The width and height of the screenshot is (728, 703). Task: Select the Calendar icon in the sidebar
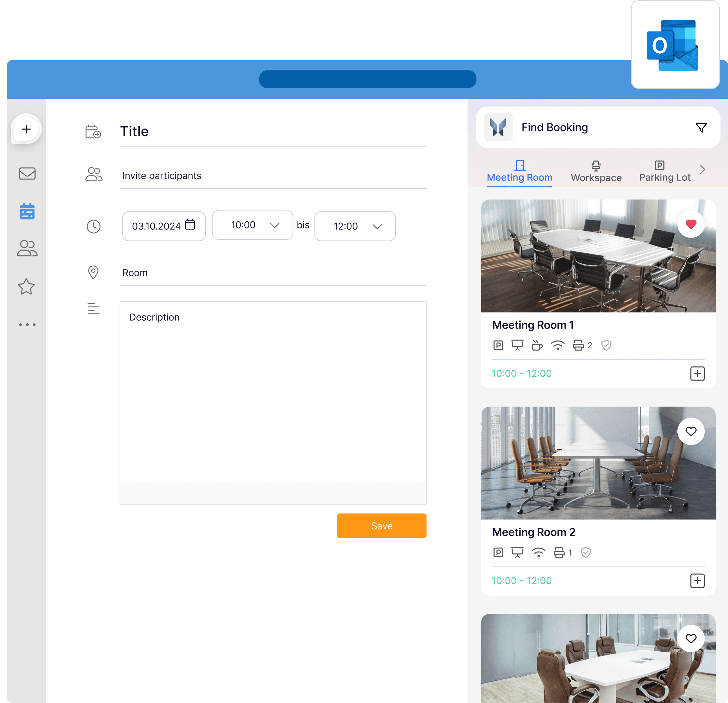(27, 211)
